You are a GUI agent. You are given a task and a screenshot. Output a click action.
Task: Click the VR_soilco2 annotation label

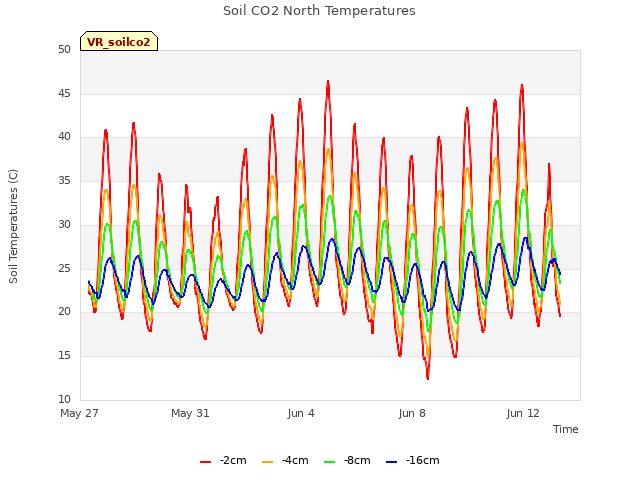(x=119, y=41)
